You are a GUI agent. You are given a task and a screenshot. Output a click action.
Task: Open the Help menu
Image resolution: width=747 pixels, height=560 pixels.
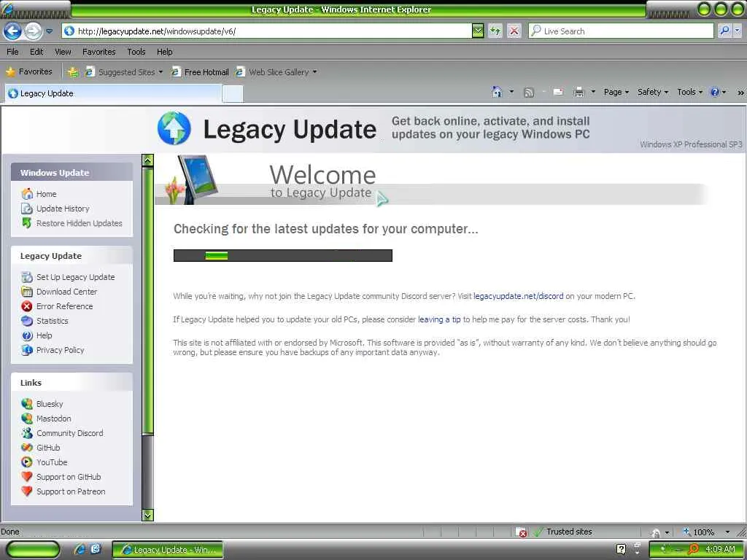pos(164,52)
